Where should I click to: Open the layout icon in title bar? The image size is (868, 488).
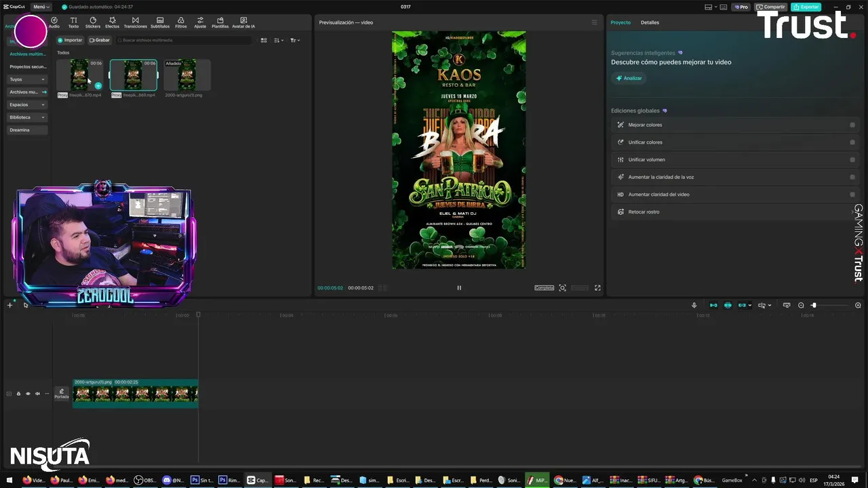tap(709, 7)
